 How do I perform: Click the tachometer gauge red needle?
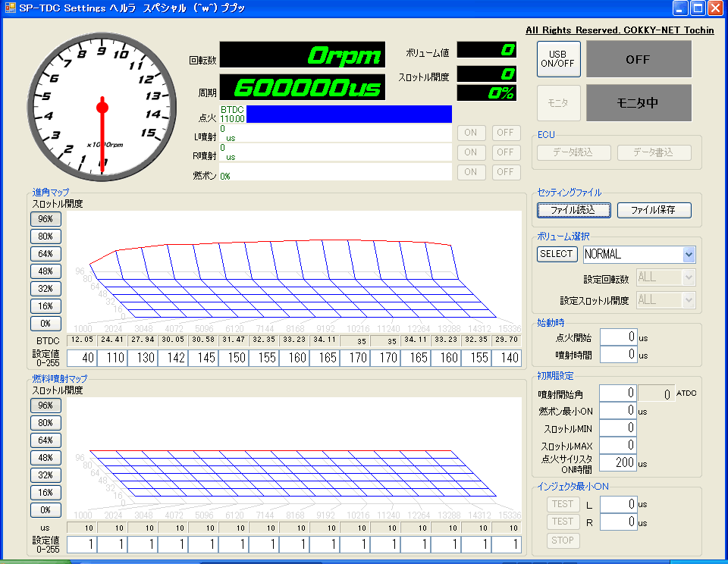click(102, 135)
